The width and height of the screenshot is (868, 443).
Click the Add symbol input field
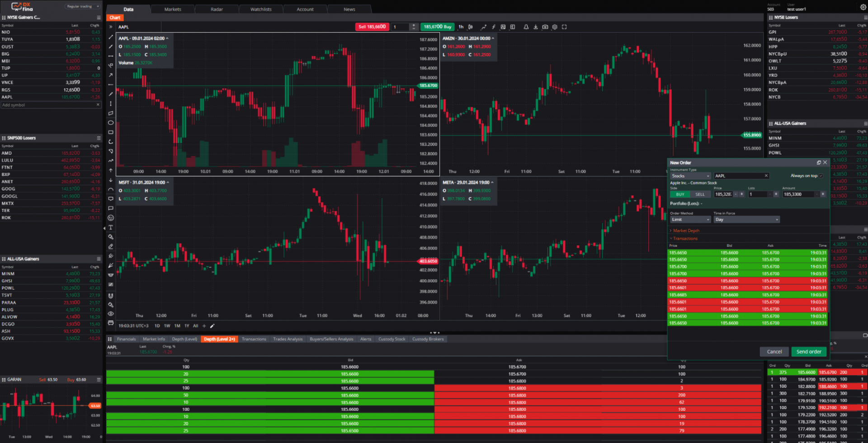pos(45,104)
